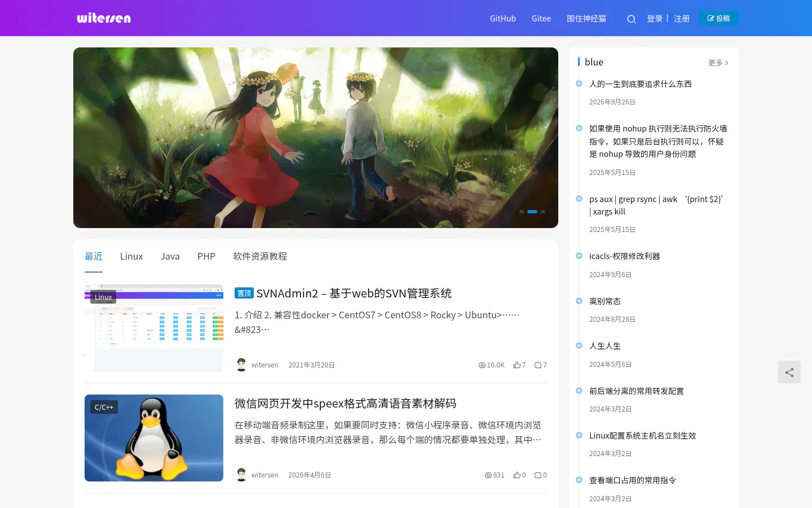The height and width of the screenshot is (508, 812).
Task: Expand 更多 in blue panel
Action: (718, 63)
